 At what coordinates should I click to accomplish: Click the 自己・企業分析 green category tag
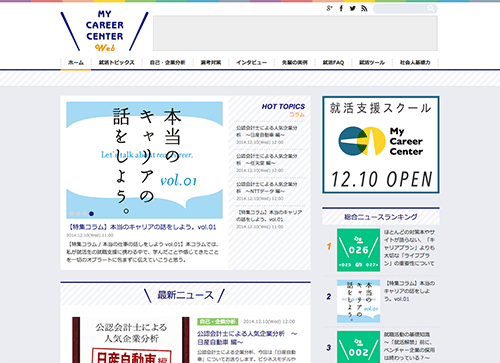[x=217, y=322]
